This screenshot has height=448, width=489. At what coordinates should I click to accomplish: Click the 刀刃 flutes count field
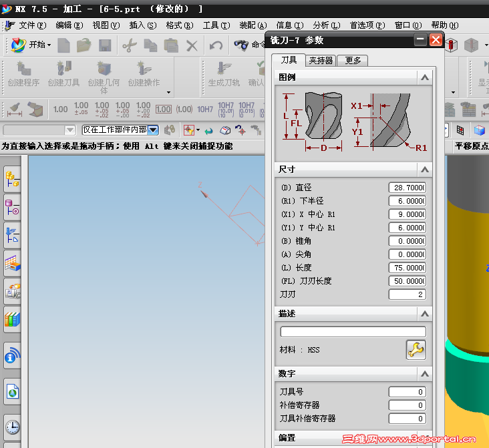(x=407, y=294)
